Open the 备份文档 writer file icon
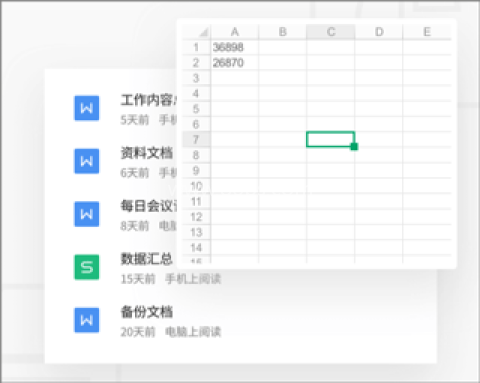 click(86, 320)
